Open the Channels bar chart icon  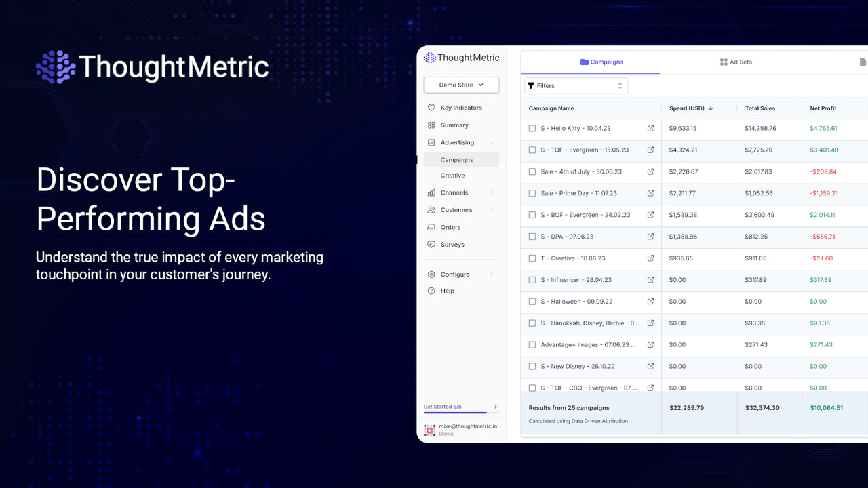click(431, 192)
